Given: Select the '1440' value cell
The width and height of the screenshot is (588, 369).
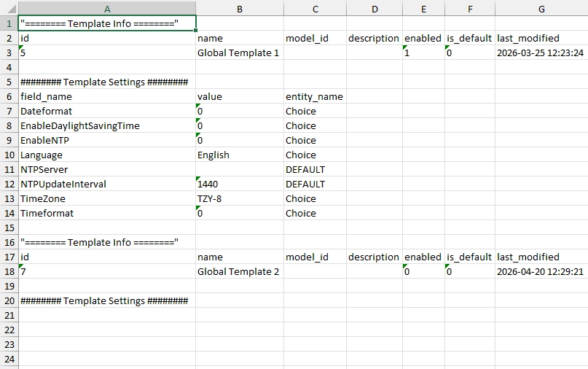Looking at the screenshot, I should click(240, 184).
